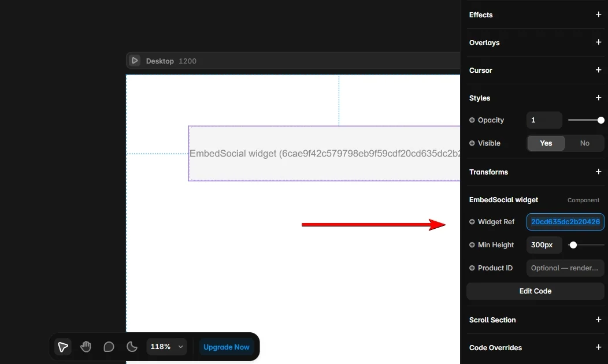Set Visible to Yes
Screen dimensions: 608x364
tap(546, 143)
